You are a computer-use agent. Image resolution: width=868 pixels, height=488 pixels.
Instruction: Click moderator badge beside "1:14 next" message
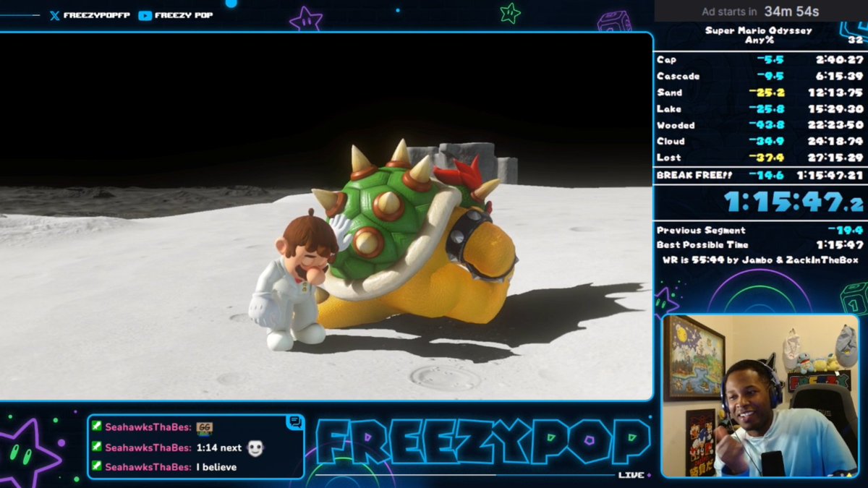point(97,448)
